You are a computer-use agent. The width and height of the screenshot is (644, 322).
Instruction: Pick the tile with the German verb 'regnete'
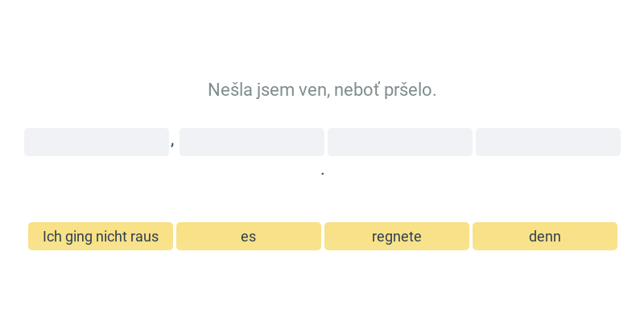[x=397, y=237]
